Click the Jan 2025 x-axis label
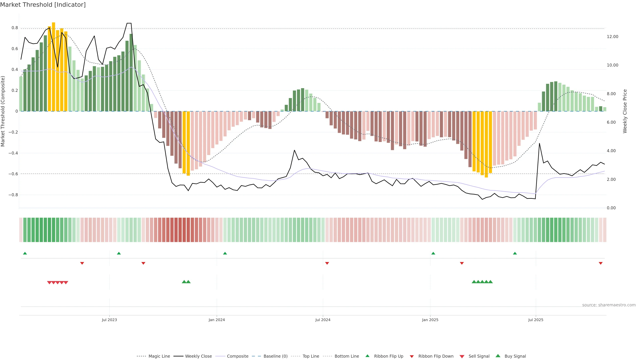The height and width of the screenshot is (362, 644). tap(430, 320)
